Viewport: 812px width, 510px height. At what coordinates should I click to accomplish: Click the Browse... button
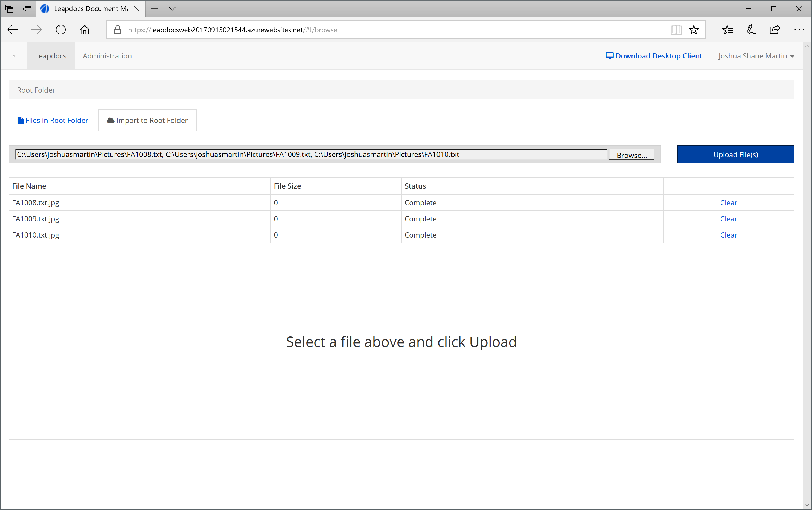[631, 155]
